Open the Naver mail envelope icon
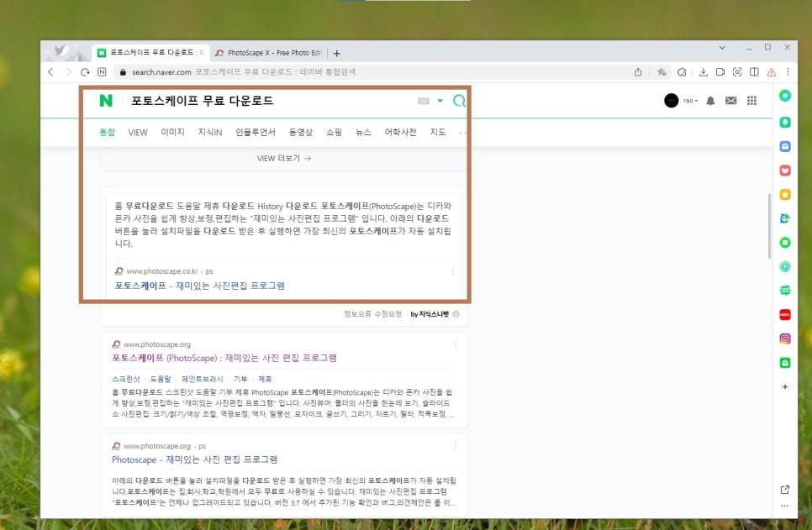The width and height of the screenshot is (812, 530). [x=731, y=101]
